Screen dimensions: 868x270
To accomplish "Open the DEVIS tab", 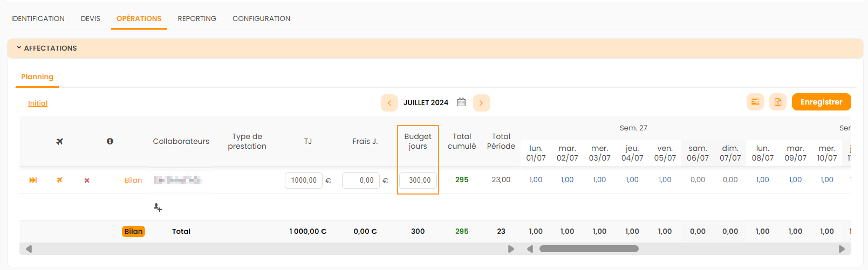I will click(x=91, y=19).
